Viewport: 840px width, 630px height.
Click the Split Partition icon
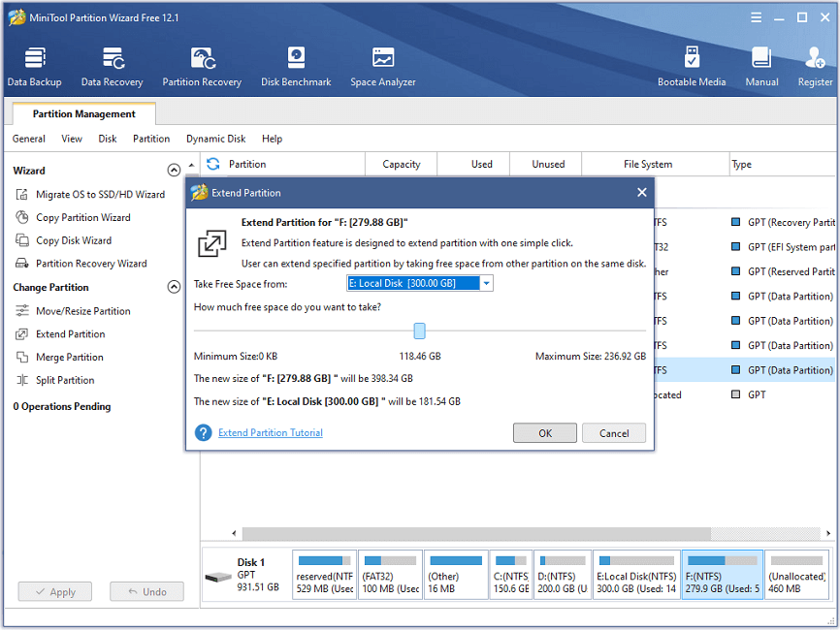point(22,380)
